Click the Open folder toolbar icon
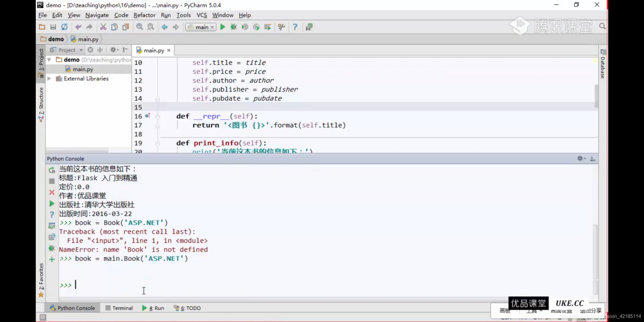 [x=42, y=27]
